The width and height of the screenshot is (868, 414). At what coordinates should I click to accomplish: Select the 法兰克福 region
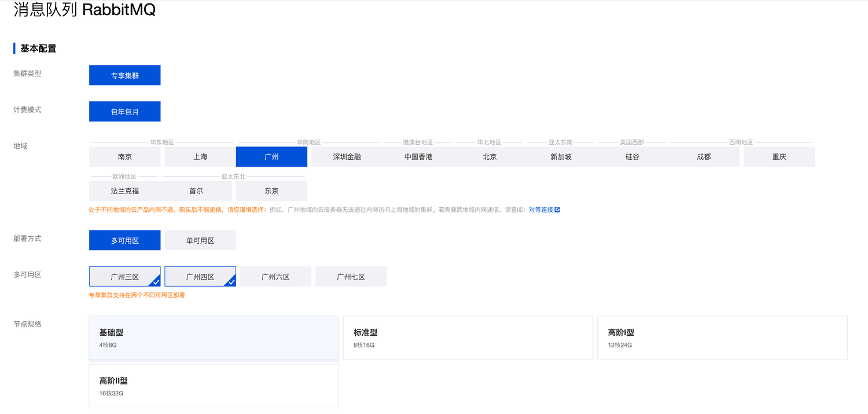124,191
